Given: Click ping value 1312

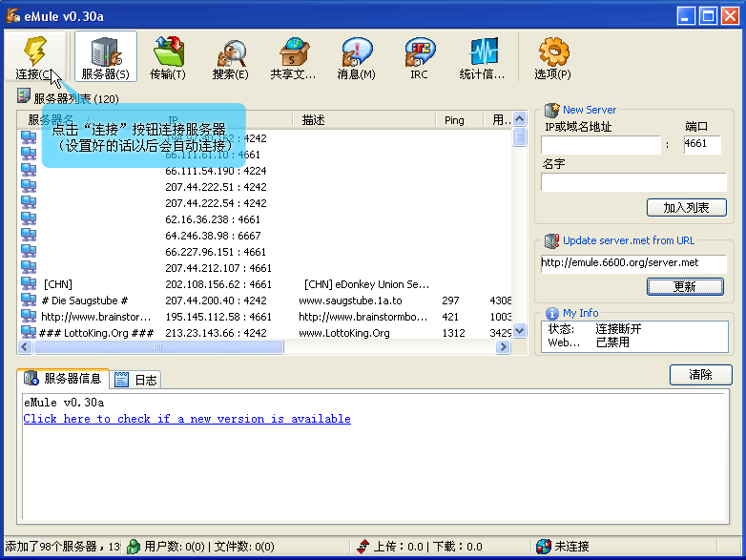Looking at the screenshot, I should point(453,333).
